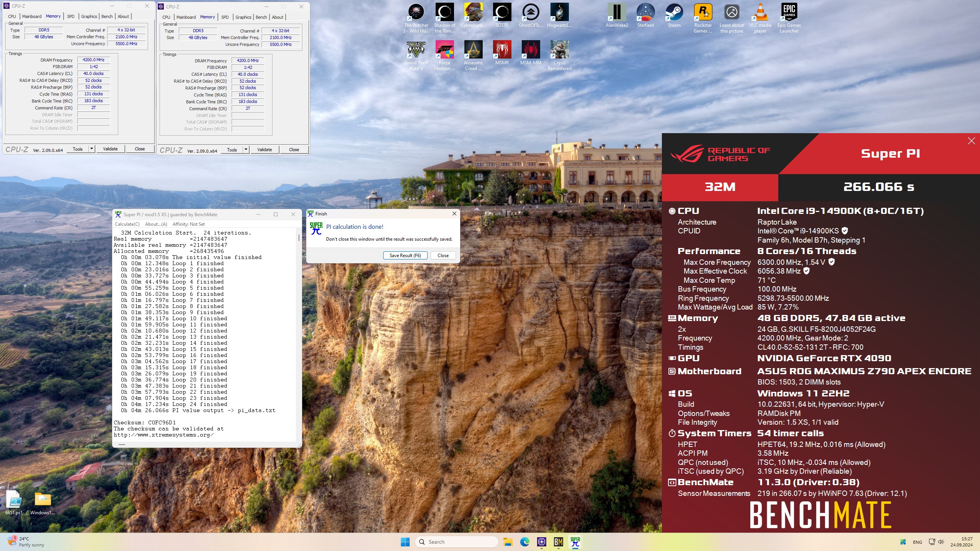Viewport: 980px width, 551px height.
Task: Open the HogwartsL desktop icon
Action: [559, 15]
